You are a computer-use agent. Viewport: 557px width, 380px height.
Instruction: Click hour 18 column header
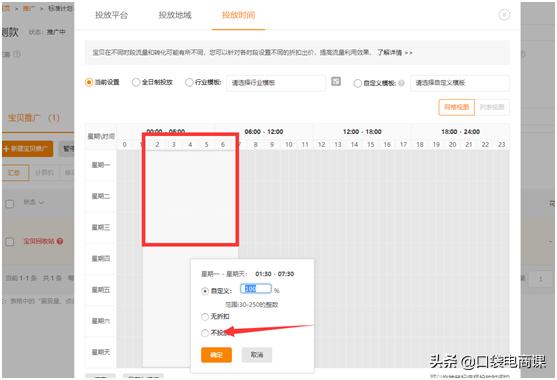pyautogui.click(x=420, y=145)
